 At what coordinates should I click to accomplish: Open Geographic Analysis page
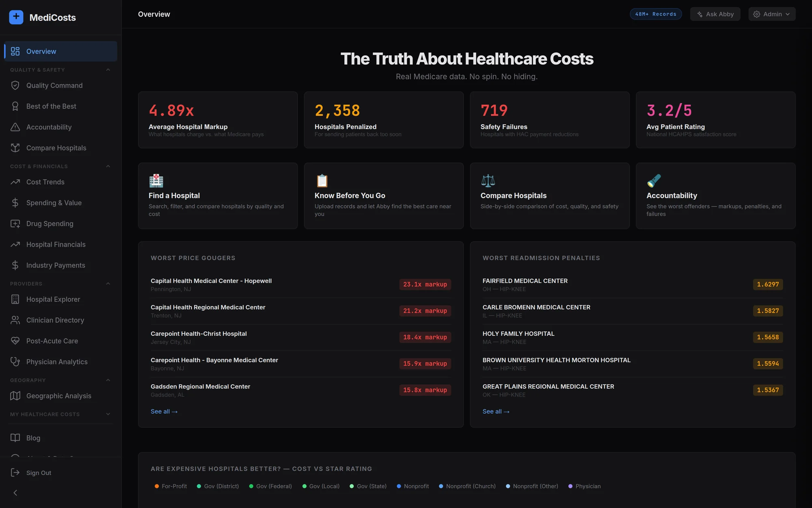coord(60,396)
